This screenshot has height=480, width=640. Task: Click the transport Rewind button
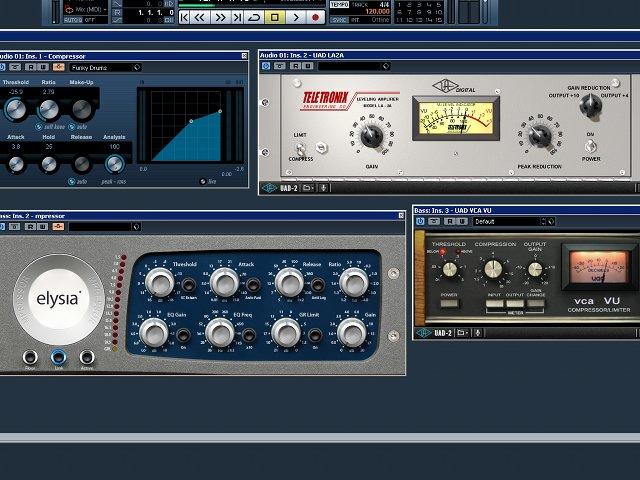(x=200, y=18)
